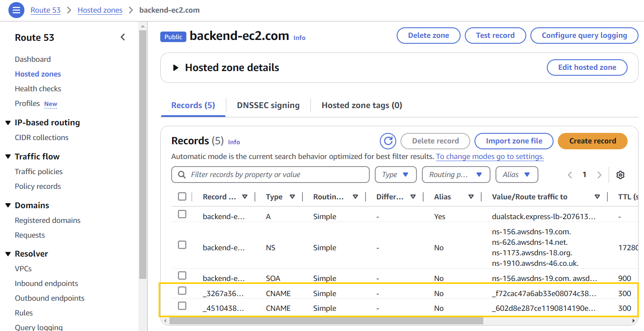
Task: Collapse Domains section
Action: [8, 205]
